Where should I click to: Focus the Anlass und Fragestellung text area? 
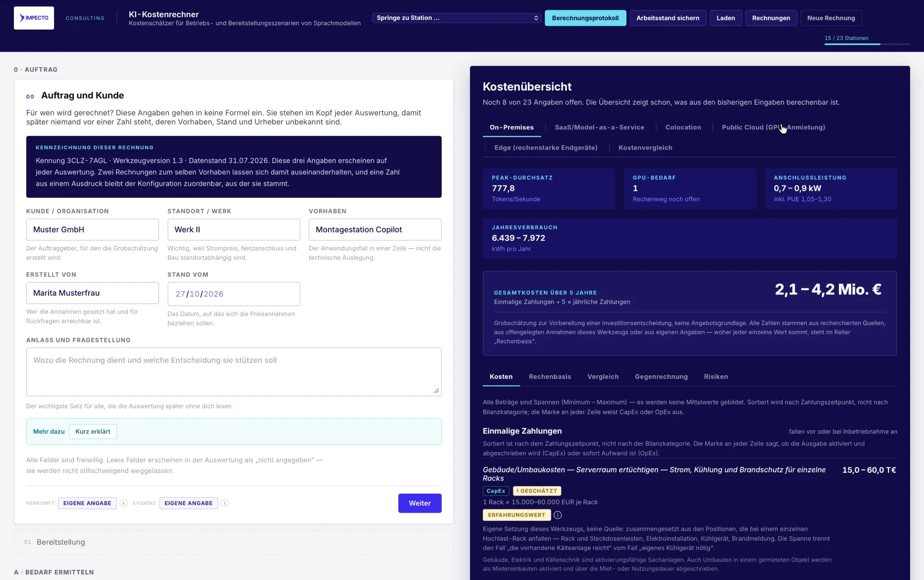coord(234,372)
